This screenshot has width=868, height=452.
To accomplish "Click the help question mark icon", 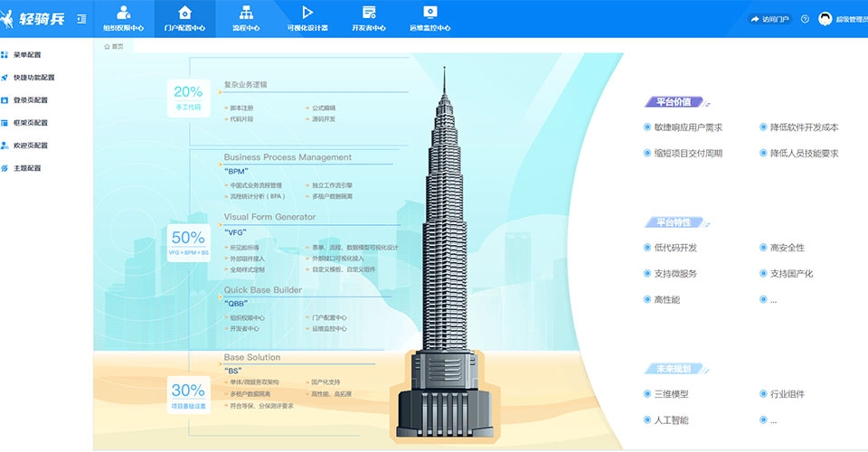I will click(805, 19).
